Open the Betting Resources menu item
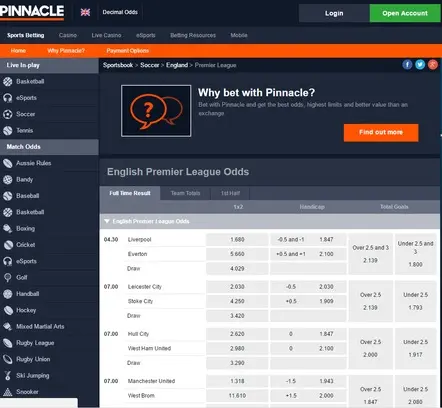 pos(193,35)
